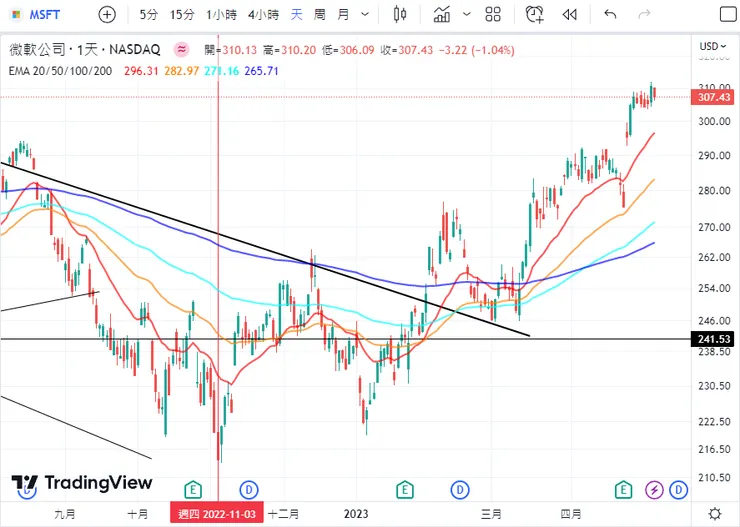Screen dimensions: 740x527
Task: Click the EMA 20 value 296.31
Action: [141, 71]
